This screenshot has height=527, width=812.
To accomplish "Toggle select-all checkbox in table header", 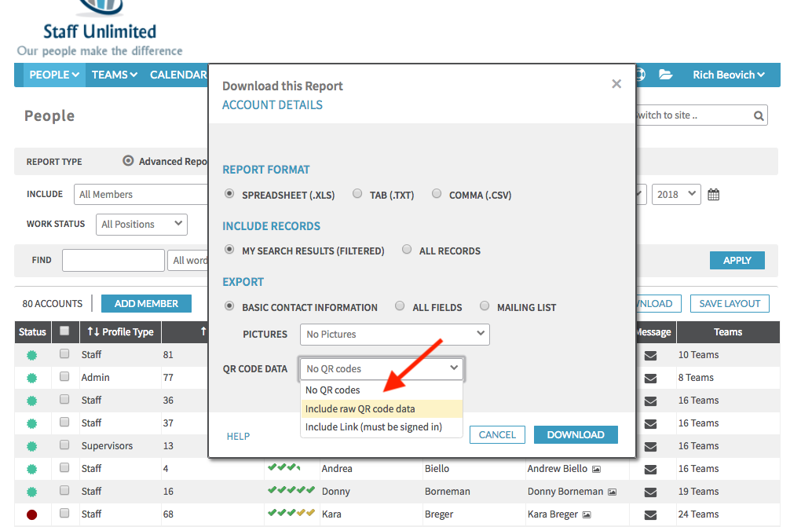I will [x=64, y=331].
